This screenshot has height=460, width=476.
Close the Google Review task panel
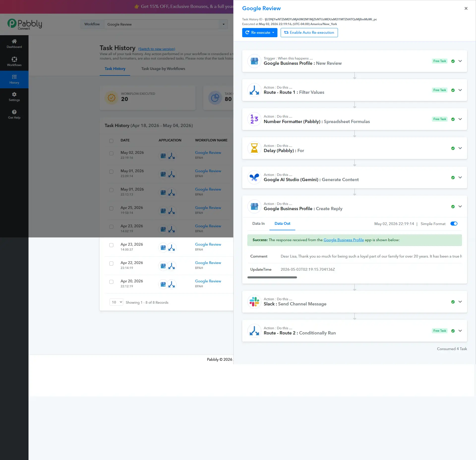(x=466, y=8)
